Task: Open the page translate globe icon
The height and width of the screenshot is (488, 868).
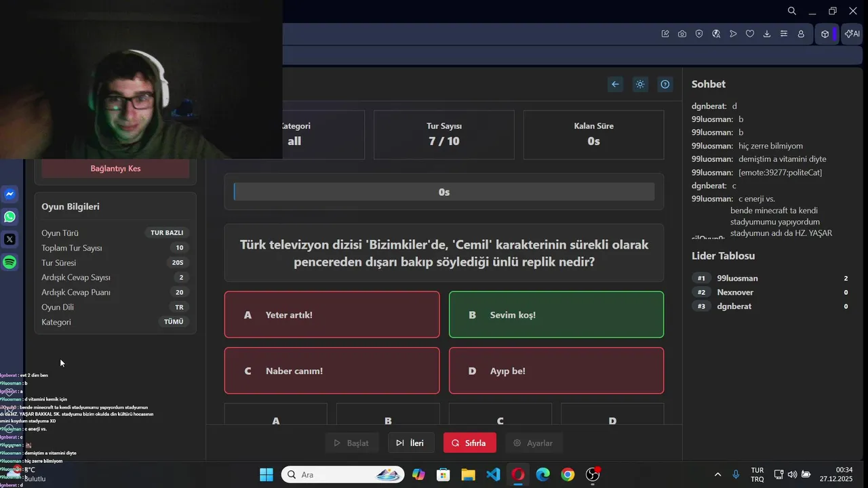Action: (716, 34)
